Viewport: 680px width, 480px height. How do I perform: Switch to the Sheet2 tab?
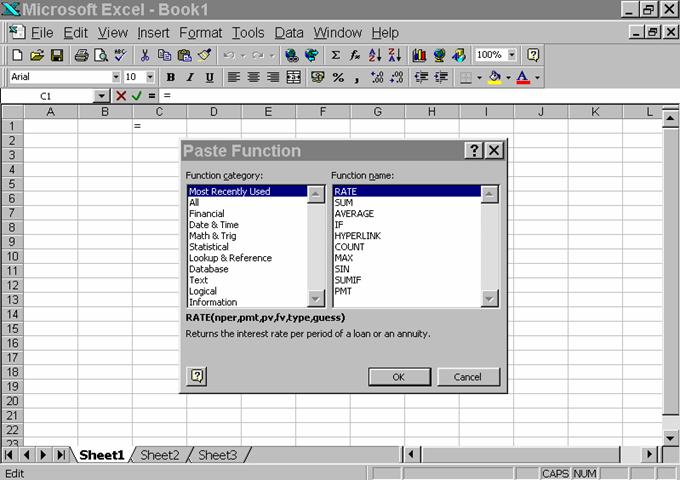tap(160, 455)
